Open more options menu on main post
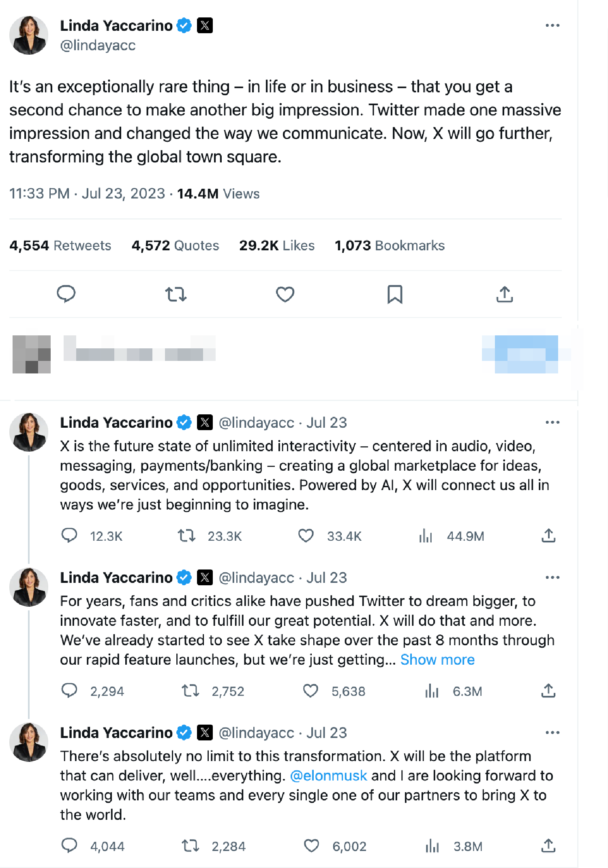This screenshot has height=868, width=608. coord(552,26)
